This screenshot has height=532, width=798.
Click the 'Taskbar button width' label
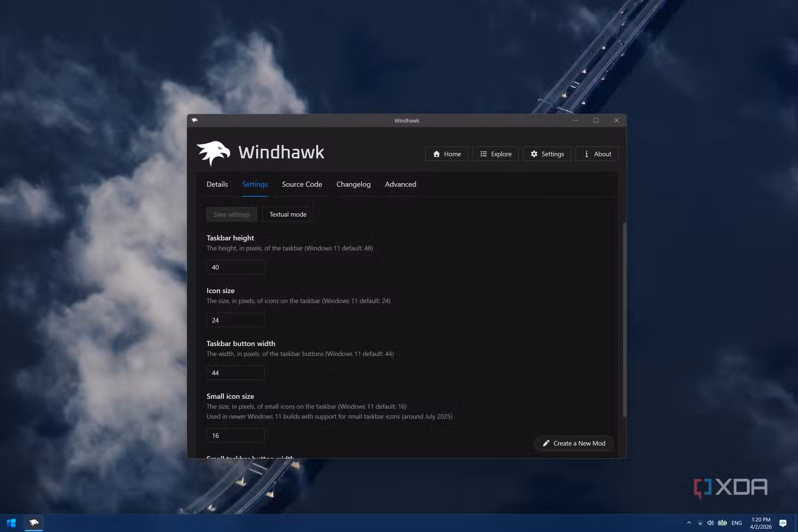pyautogui.click(x=241, y=343)
